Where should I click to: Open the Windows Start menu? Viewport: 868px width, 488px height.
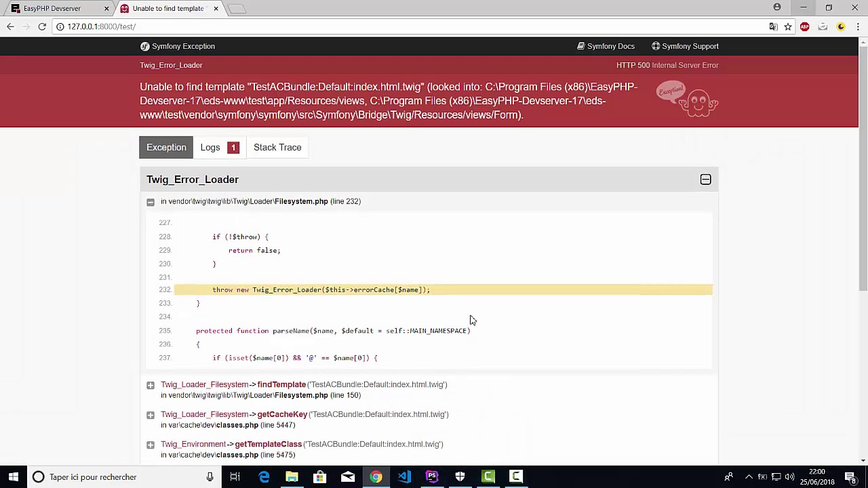coord(14,477)
